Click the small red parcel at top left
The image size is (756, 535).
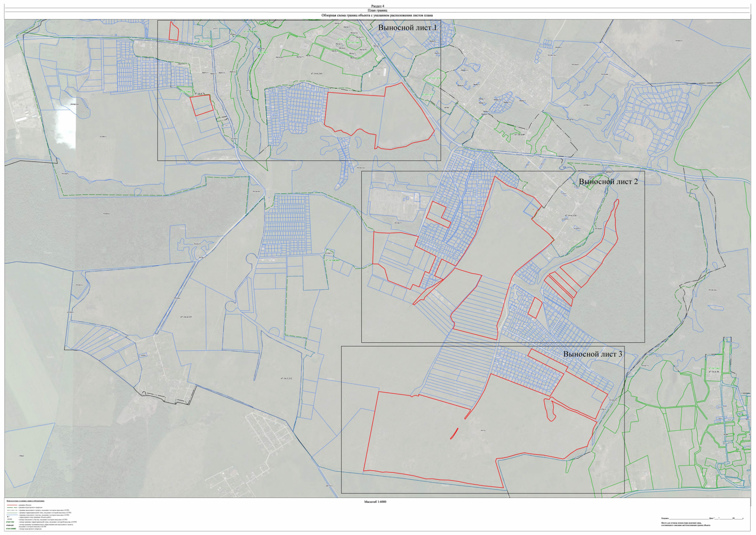[174, 31]
